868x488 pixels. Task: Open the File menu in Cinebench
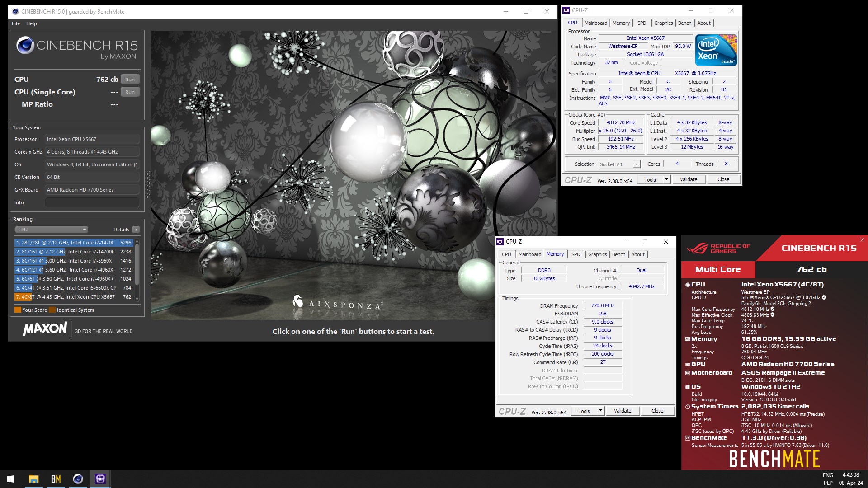(x=16, y=23)
